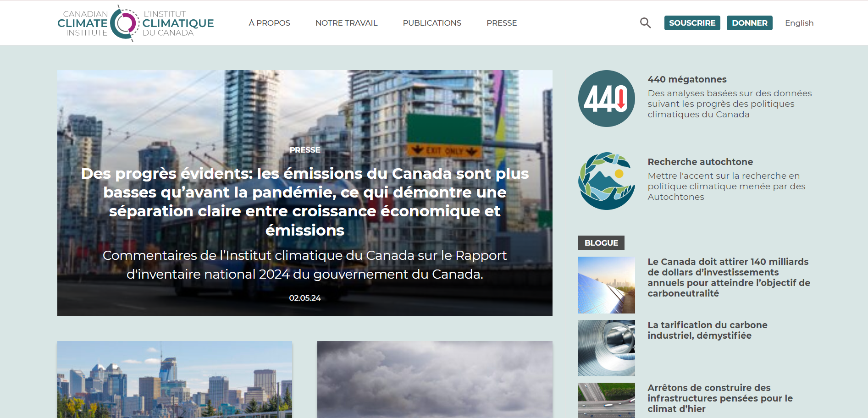
Task: Open the solar panels blog thumbnail
Action: 606,285
